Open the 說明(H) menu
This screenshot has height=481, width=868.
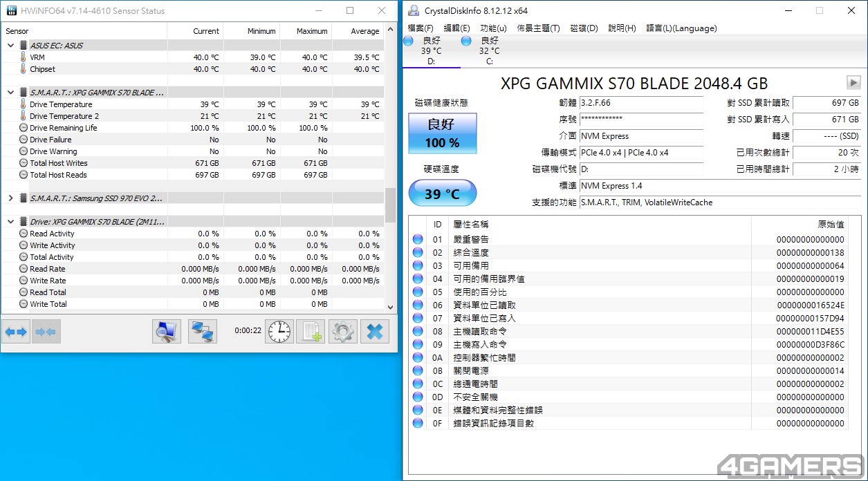pos(622,28)
